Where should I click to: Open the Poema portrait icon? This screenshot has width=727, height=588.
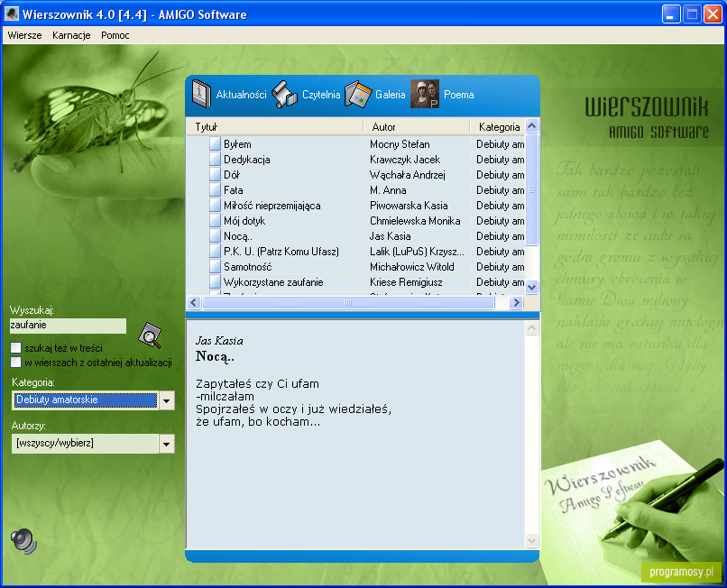(425, 94)
